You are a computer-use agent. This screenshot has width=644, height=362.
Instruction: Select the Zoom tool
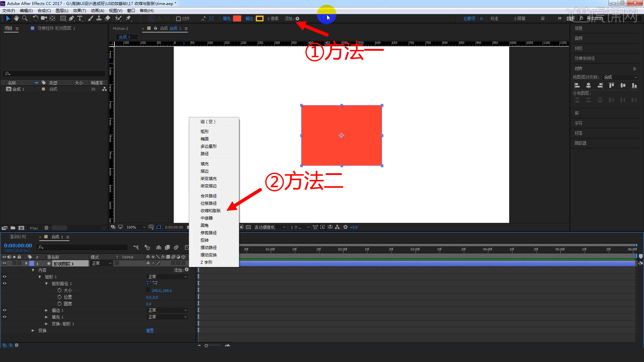[x=24, y=18]
